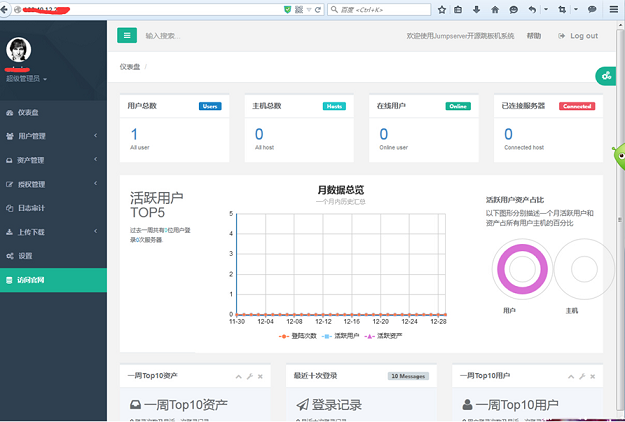This screenshot has height=422, width=625.
Task: Collapse the 一周Top10资产 panel
Action: (x=238, y=377)
